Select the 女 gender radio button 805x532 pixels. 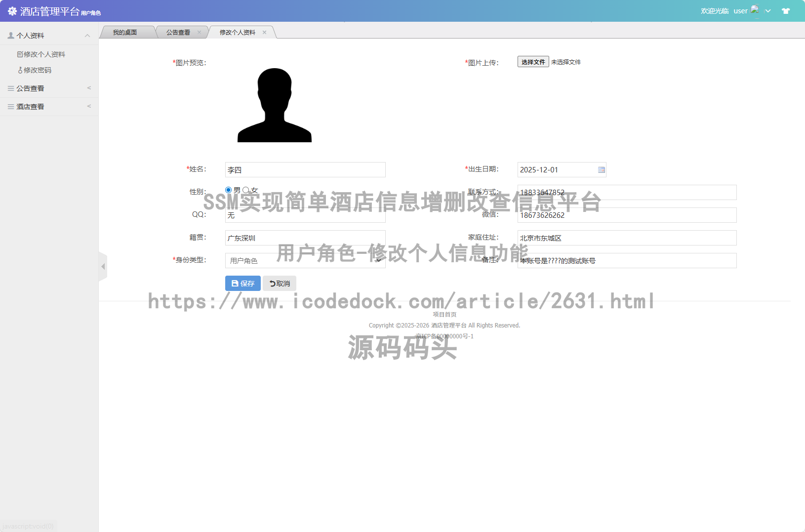(246, 190)
